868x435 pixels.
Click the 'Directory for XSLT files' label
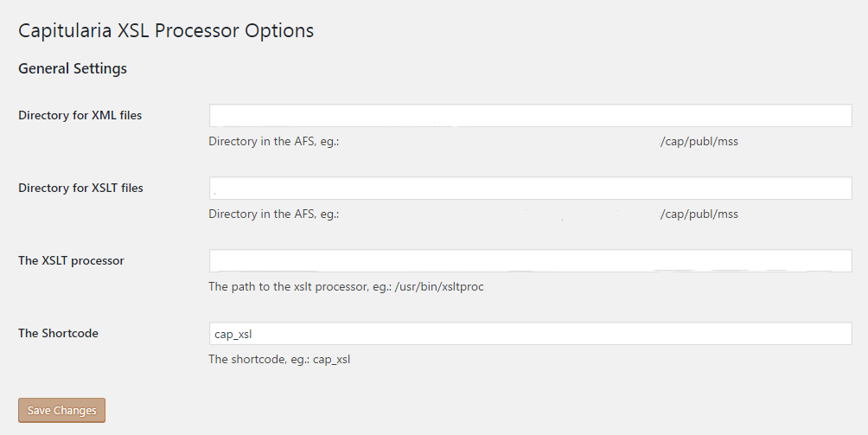80,188
